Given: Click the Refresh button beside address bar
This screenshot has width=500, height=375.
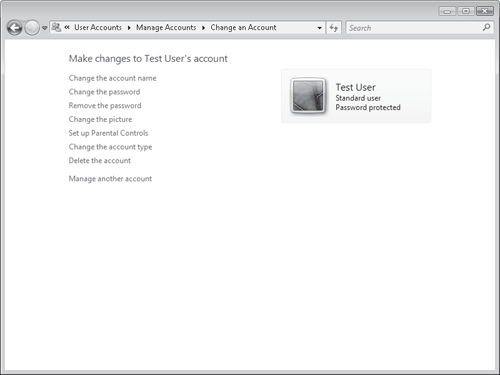Looking at the screenshot, I should (334, 28).
